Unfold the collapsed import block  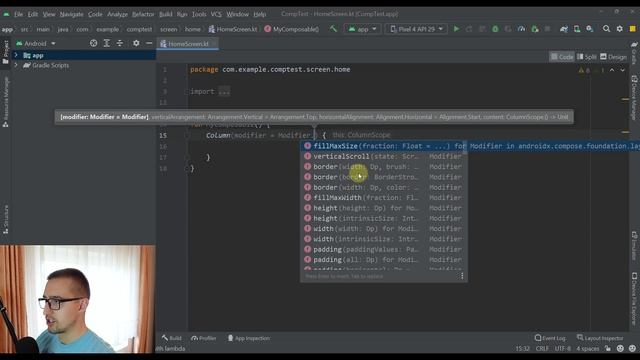[224, 91]
